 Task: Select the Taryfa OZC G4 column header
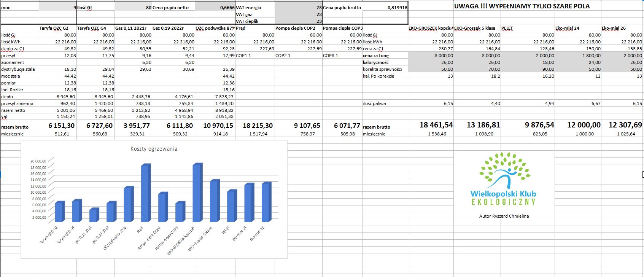coord(95,28)
